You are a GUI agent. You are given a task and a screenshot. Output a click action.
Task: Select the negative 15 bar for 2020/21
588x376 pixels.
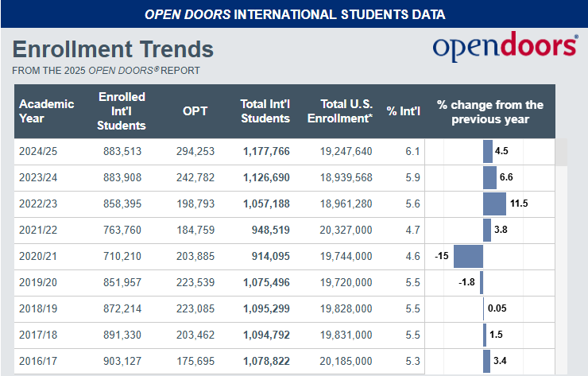click(x=468, y=257)
